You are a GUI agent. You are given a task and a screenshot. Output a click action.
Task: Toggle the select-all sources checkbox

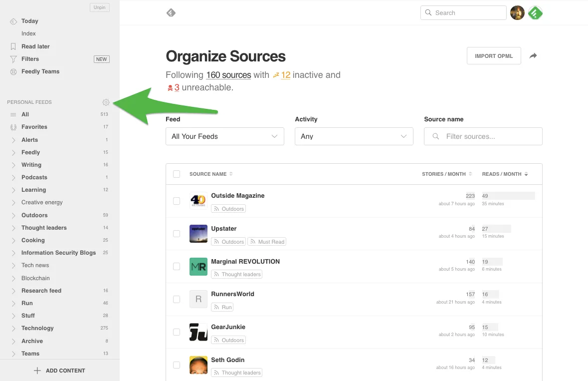[177, 174]
